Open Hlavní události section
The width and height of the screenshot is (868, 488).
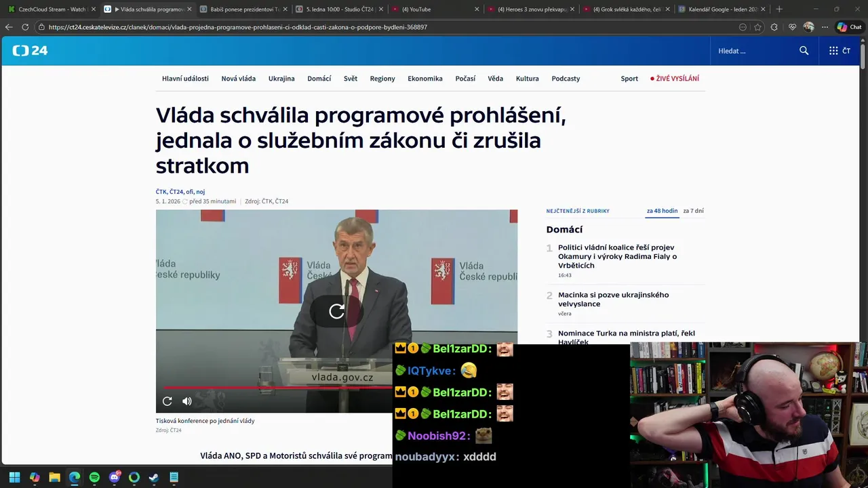click(x=185, y=79)
